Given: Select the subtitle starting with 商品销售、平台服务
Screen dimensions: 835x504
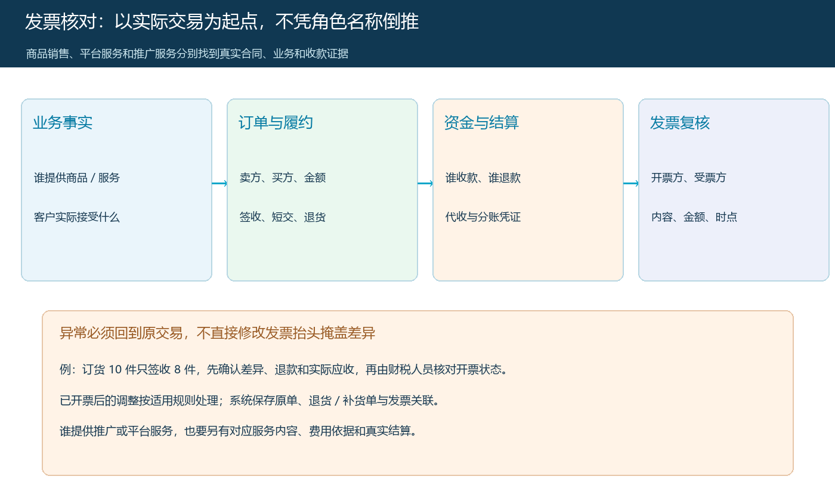Looking at the screenshot, I should 187,54.
